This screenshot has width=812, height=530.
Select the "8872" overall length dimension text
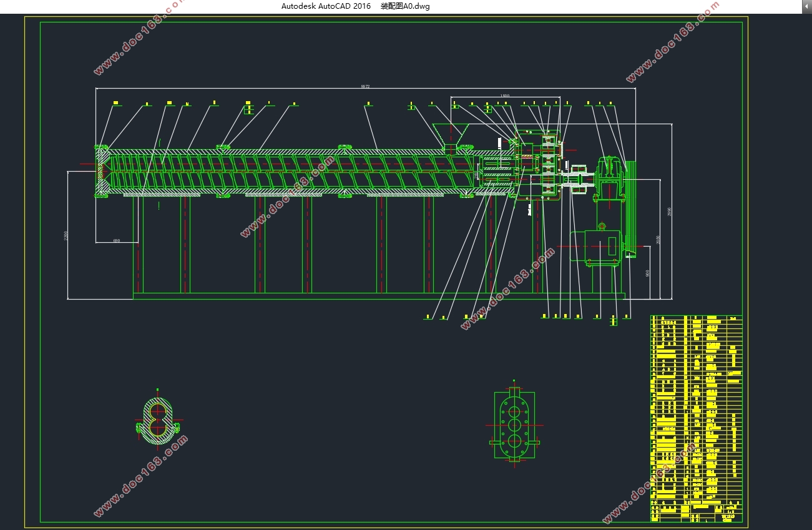365,87
